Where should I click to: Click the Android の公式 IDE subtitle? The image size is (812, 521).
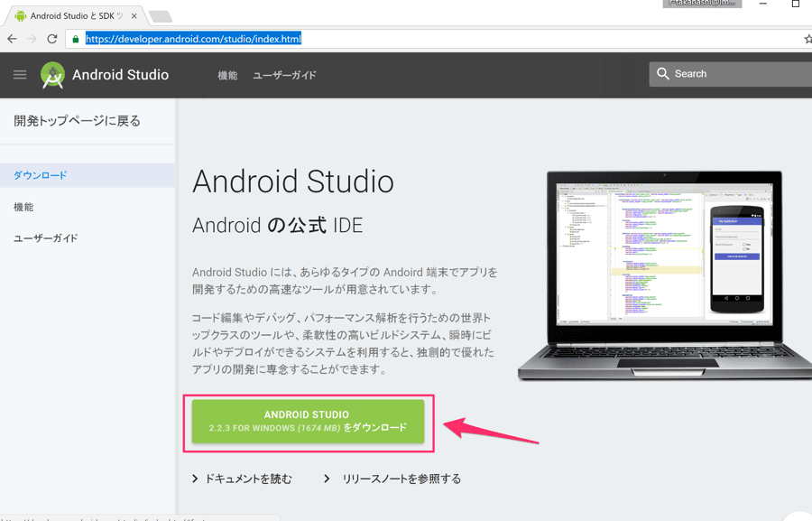(x=278, y=226)
